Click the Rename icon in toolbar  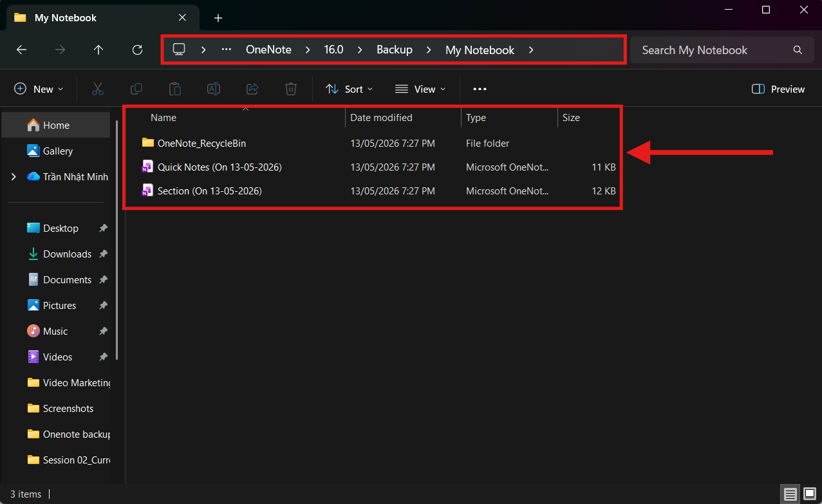(214, 89)
